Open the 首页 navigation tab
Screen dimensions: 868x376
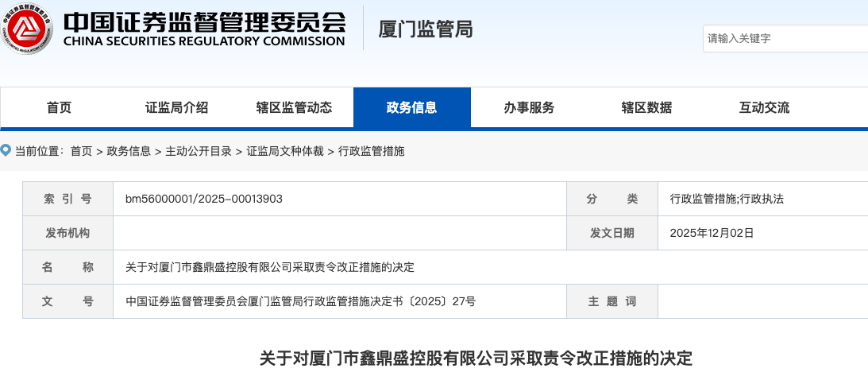[60, 107]
